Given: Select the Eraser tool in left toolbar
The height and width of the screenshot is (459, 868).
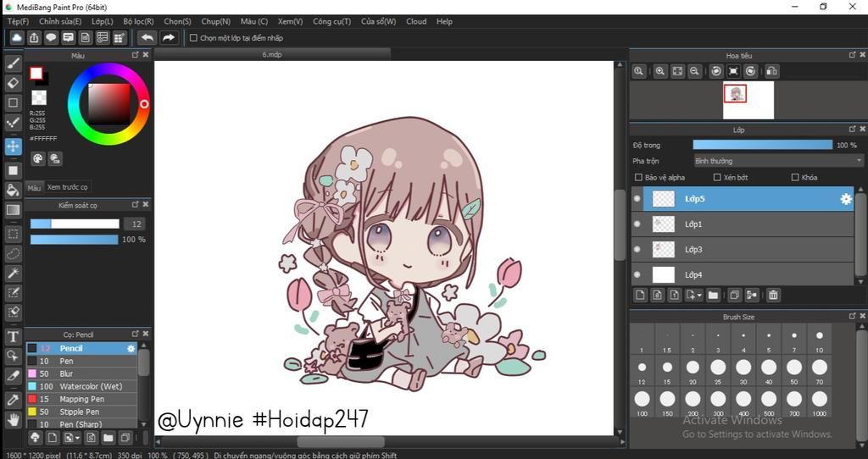Looking at the screenshot, I should tap(13, 83).
